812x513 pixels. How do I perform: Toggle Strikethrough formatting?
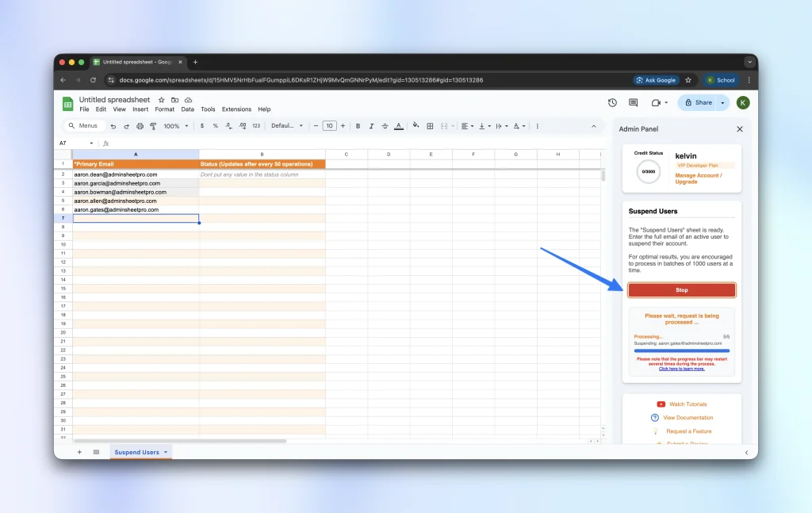[x=385, y=126]
